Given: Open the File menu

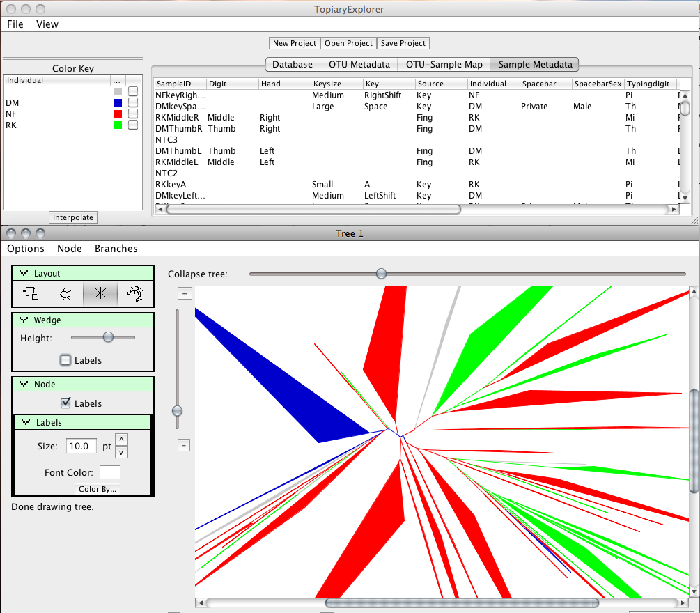Looking at the screenshot, I should (15, 24).
